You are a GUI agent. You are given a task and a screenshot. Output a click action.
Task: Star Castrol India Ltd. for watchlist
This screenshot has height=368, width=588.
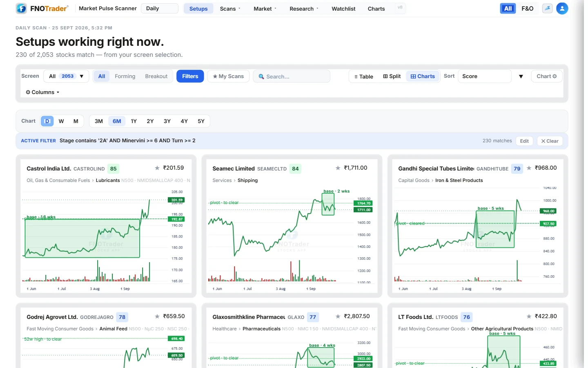(157, 168)
